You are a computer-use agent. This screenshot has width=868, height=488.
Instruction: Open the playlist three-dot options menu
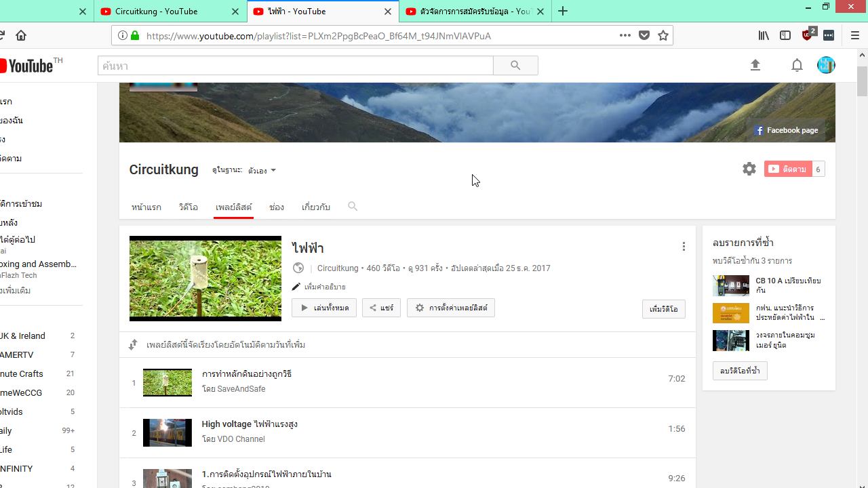(684, 247)
